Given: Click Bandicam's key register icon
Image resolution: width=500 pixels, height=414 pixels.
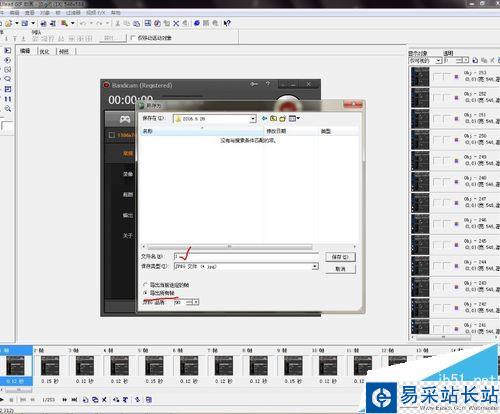Looking at the screenshot, I should (254, 84).
